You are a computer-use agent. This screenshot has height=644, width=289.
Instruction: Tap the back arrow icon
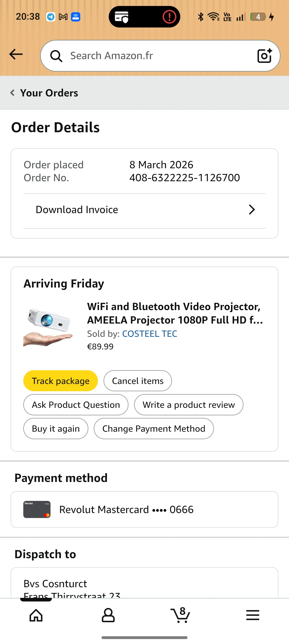(x=16, y=54)
